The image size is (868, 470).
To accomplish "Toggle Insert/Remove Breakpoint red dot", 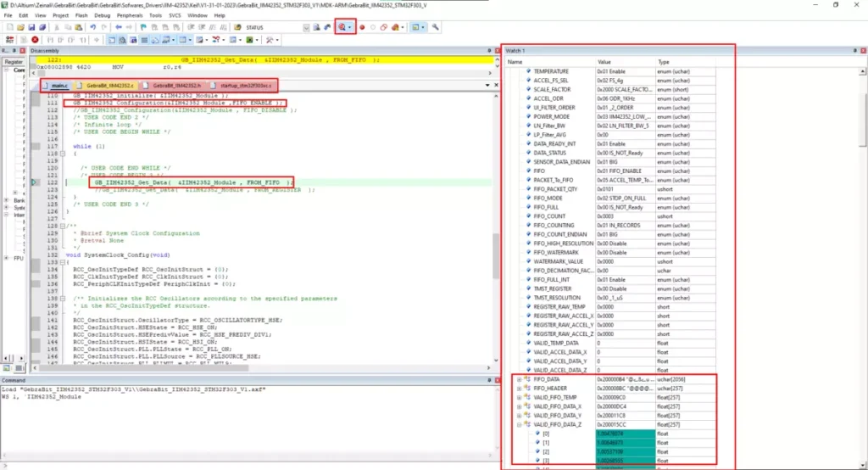I will click(x=362, y=27).
